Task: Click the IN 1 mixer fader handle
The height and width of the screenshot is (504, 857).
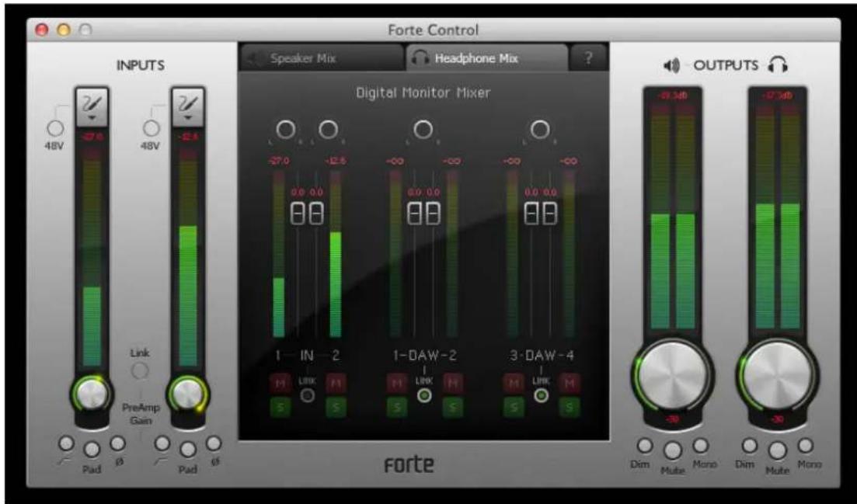Action: (x=298, y=213)
